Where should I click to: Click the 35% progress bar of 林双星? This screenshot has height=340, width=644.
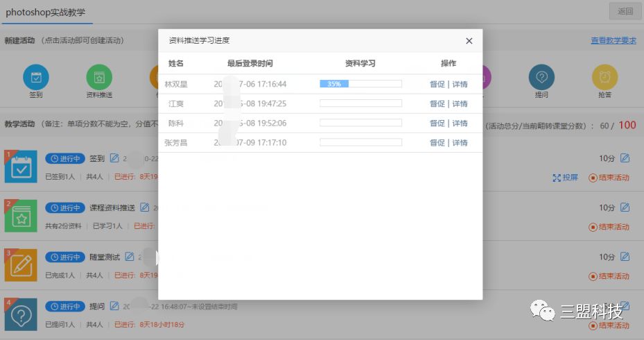[360, 84]
